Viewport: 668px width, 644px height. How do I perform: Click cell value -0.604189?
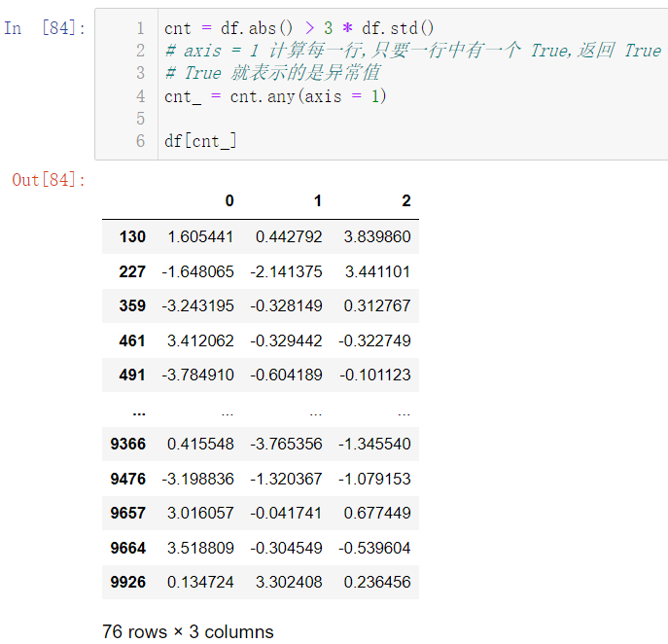tap(286, 376)
